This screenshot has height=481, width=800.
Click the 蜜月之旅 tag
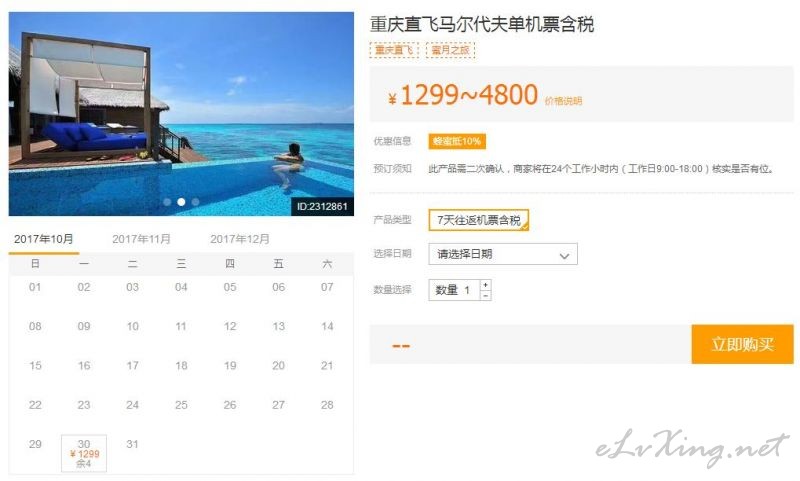point(451,50)
